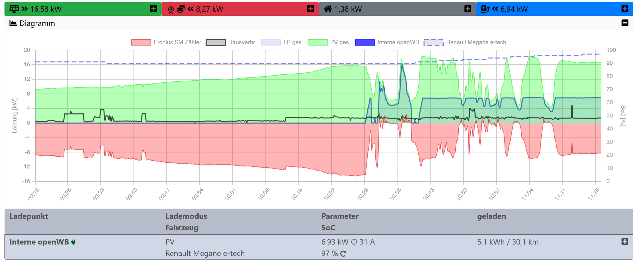Viewport: 644px width, 261px height.
Task: Expand Interne openWB charge point details
Action: (625, 242)
